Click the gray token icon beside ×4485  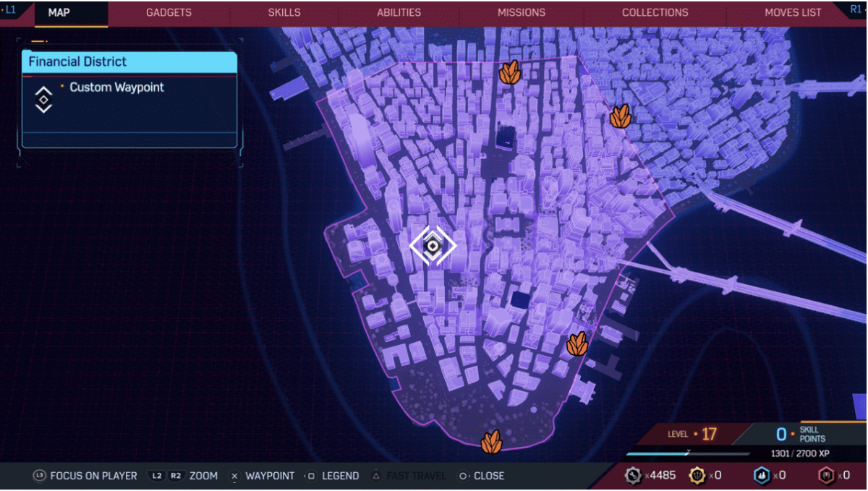coord(633,475)
